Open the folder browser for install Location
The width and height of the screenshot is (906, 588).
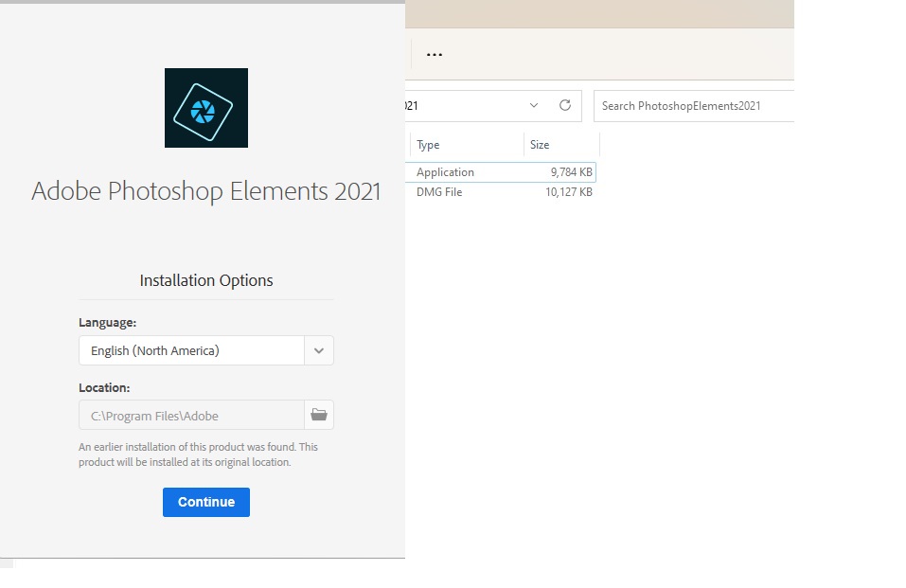pyautogui.click(x=319, y=415)
